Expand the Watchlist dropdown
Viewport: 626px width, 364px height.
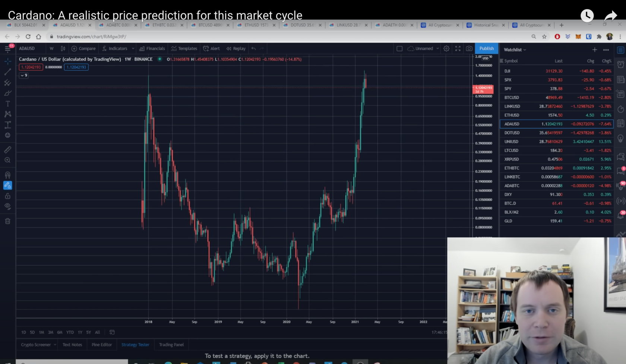pos(515,50)
